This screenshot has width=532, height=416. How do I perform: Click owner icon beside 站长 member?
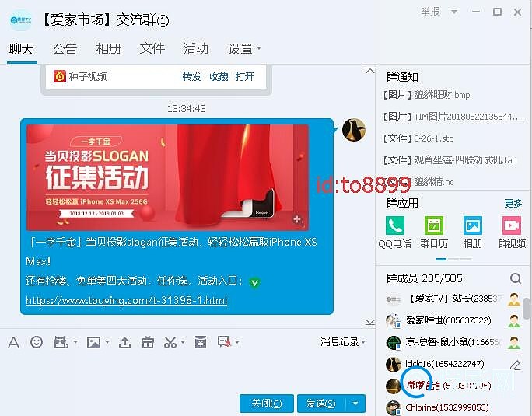tap(514, 299)
